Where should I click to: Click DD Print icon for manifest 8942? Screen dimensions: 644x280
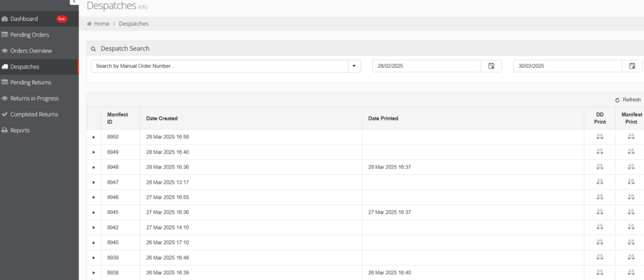coord(599,227)
